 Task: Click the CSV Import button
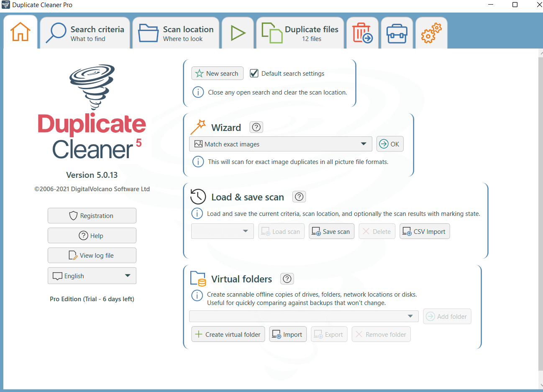coord(425,231)
